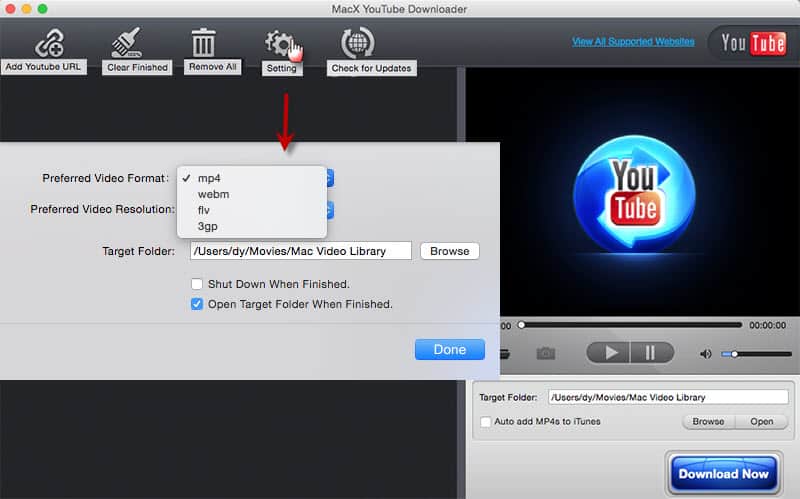Screen dimensions: 800x499
Task: Adjust the volume slider
Action: point(756,354)
